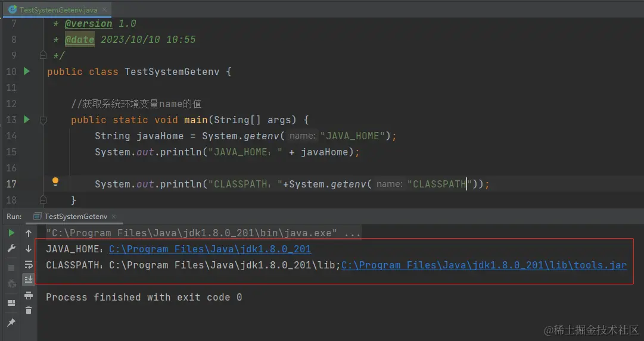The image size is (644, 341).
Task: Go up the stack trace arrow
Action: [29, 233]
